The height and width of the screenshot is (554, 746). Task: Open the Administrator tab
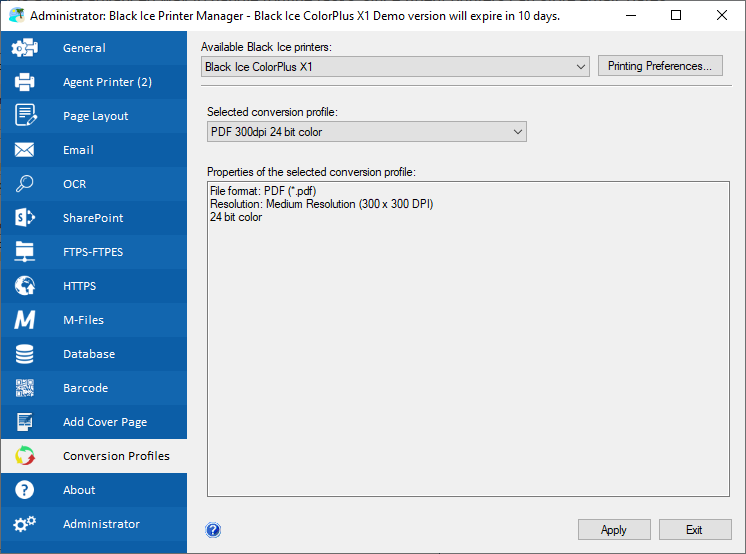tap(101, 524)
